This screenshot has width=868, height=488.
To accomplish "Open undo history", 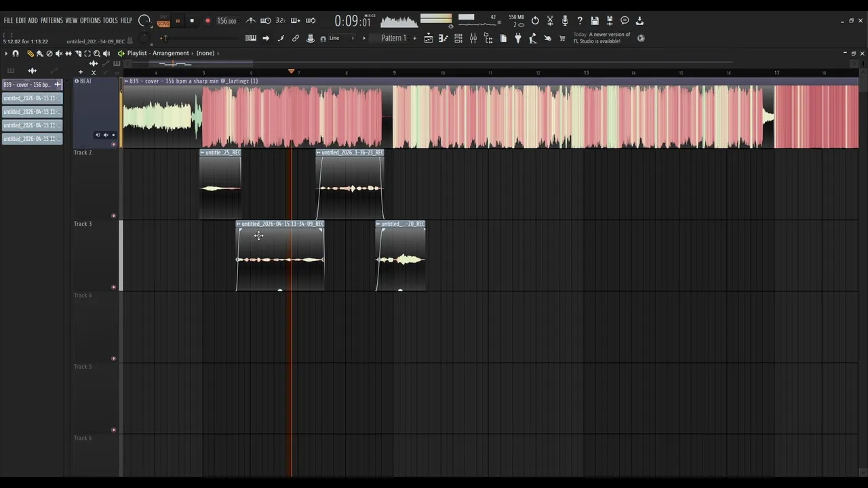I will [535, 20].
